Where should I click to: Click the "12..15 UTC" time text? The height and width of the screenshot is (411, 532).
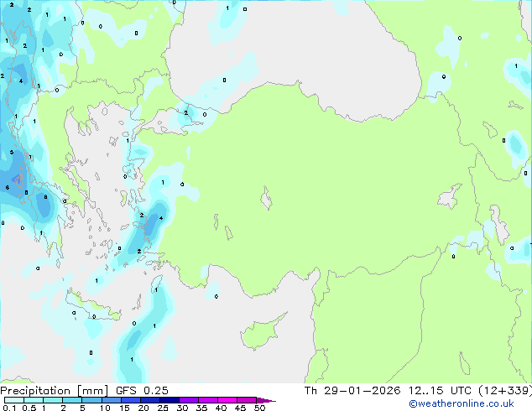440,391
